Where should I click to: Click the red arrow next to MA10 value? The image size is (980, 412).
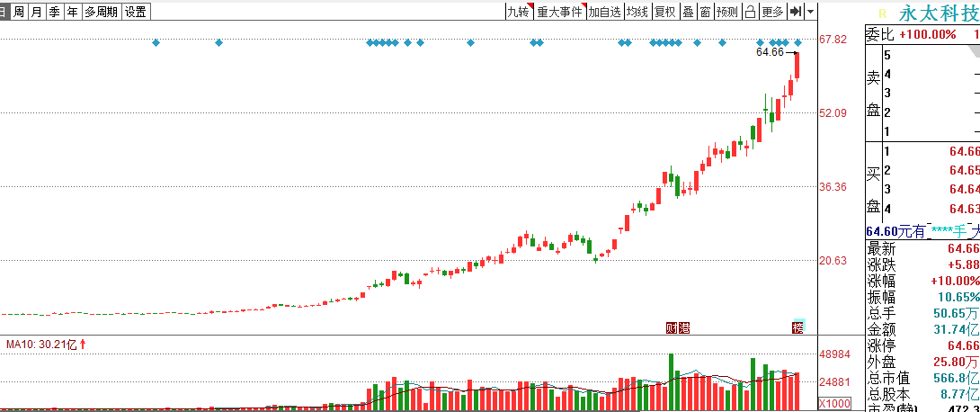(x=83, y=344)
